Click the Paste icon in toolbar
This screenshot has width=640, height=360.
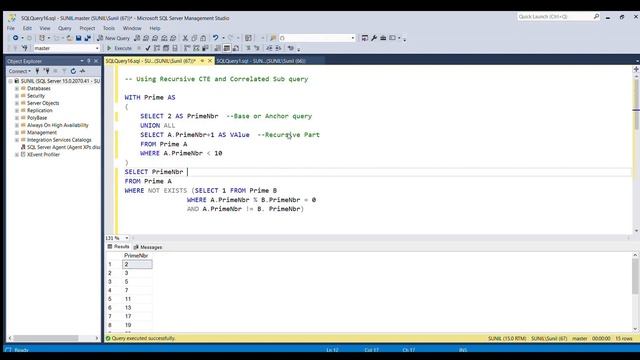coord(203,38)
